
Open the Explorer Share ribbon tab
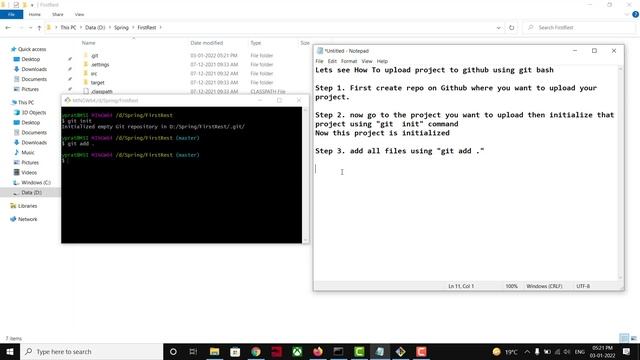tap(58, 14)
